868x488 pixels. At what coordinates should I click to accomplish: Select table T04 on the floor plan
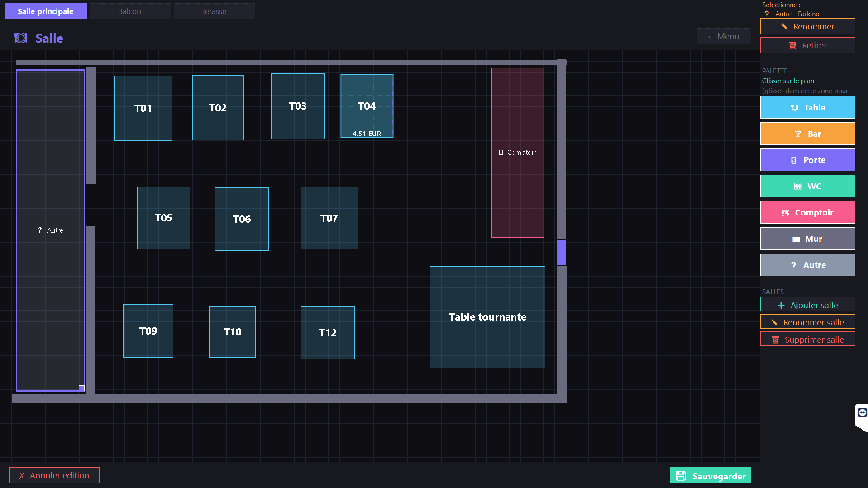click(367, 106)
